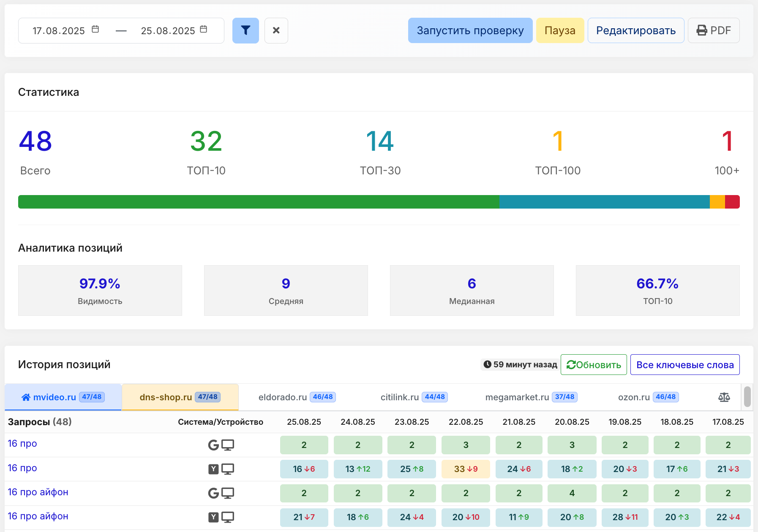Open calendar icon beside 25.08.2025 date

203,29
